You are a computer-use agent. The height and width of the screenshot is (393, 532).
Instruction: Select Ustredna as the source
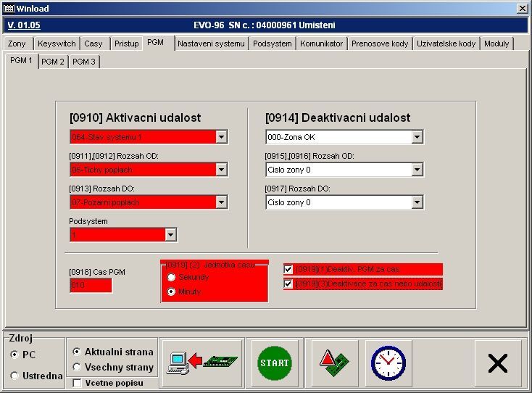(x=15, y=376)
